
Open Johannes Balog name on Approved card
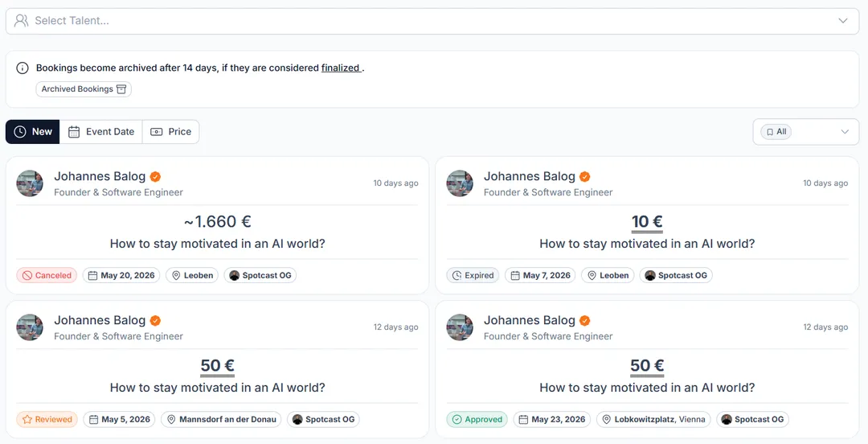(529, 320)
